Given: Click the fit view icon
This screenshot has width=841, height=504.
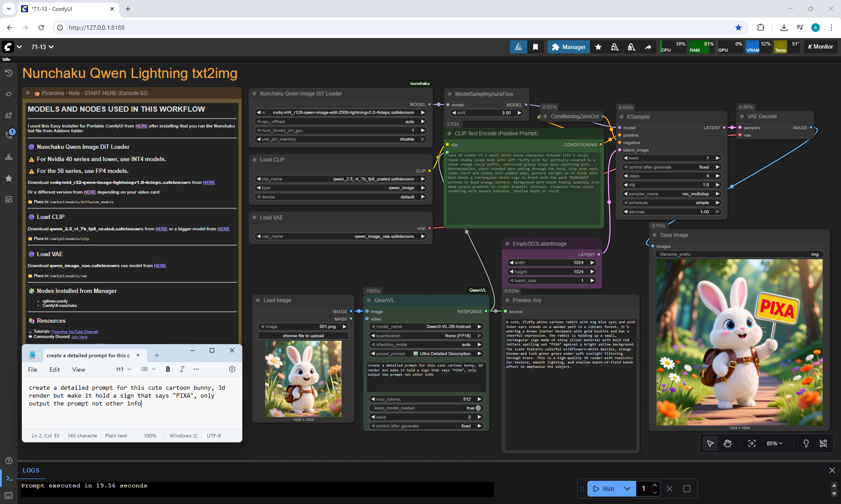Looking at the screenshot, I should pyautogui.click(x=752, y=444).
